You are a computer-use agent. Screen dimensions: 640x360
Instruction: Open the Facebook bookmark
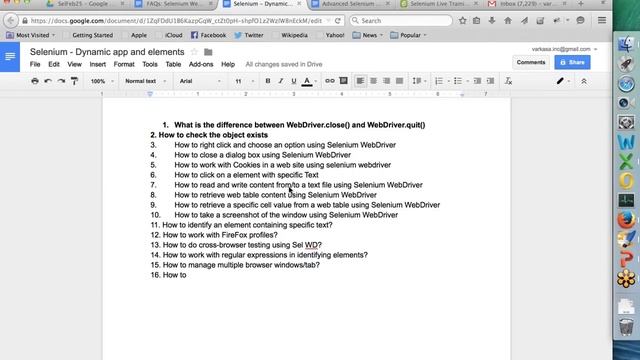209,35
